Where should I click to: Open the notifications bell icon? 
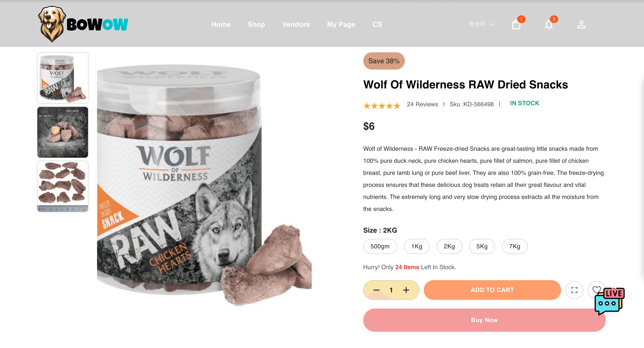(549, 25)
